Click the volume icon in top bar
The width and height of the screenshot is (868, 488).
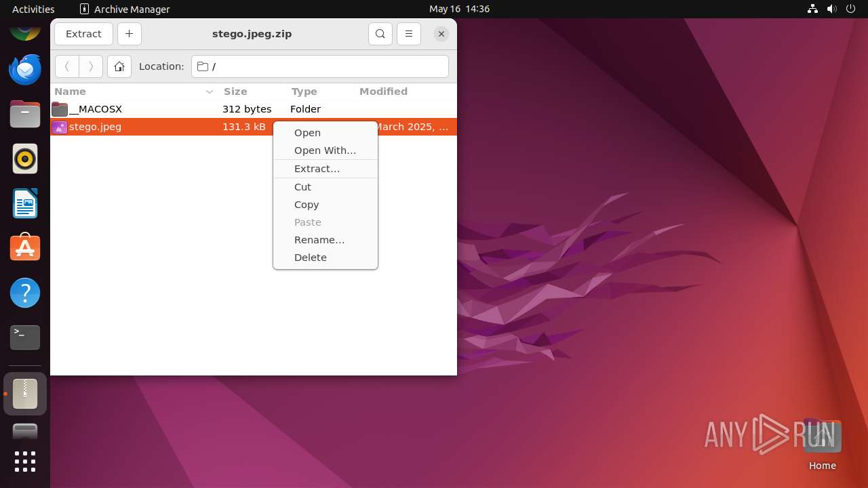(832, 9)
